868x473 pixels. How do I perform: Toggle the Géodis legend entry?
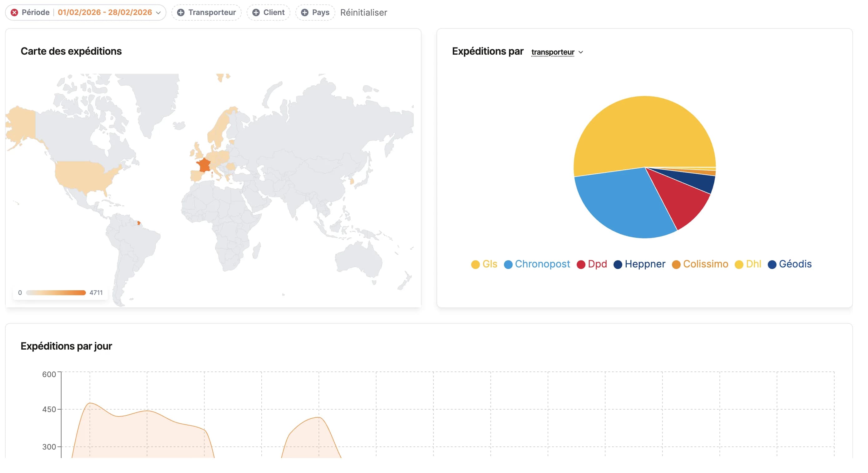point(790,264)
